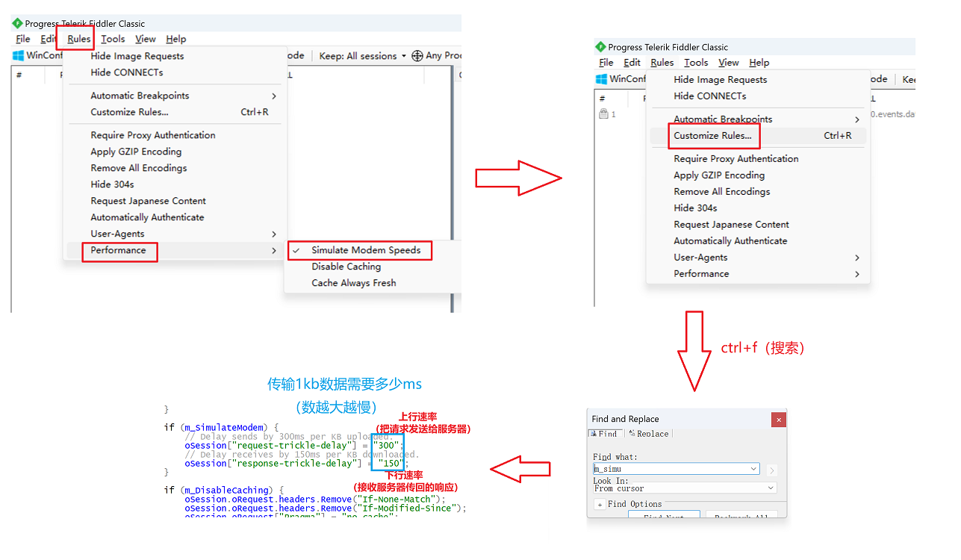961x560 pixels.
Task: Click the Remove("If-Modified-Since") code line
Action: tap(326, 508)
